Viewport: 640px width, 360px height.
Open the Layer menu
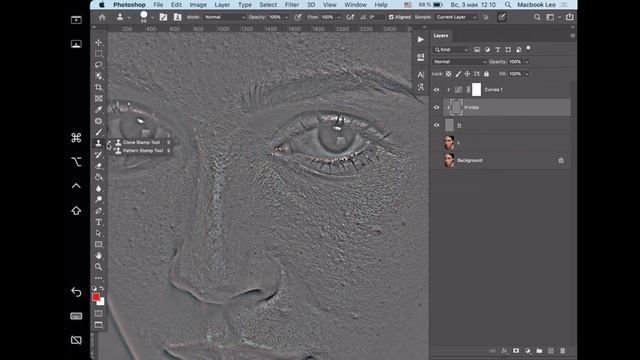tap(222, 5)
